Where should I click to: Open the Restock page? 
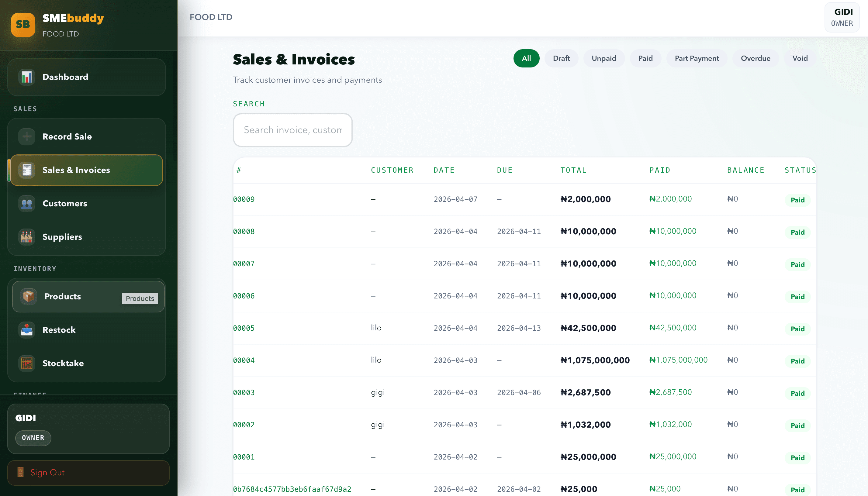click(87, 330)
